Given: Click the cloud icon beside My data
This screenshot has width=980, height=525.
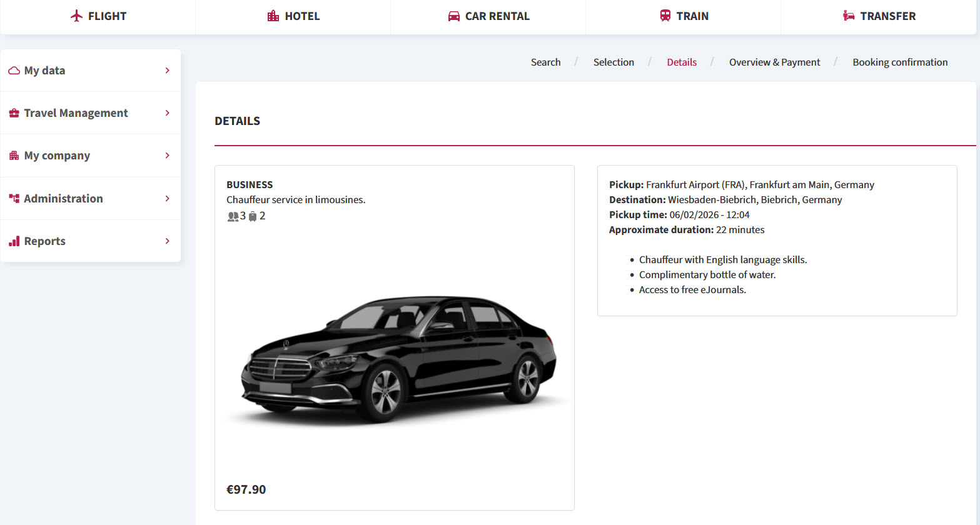Looking at the screenshot, I should click(14, 71).
